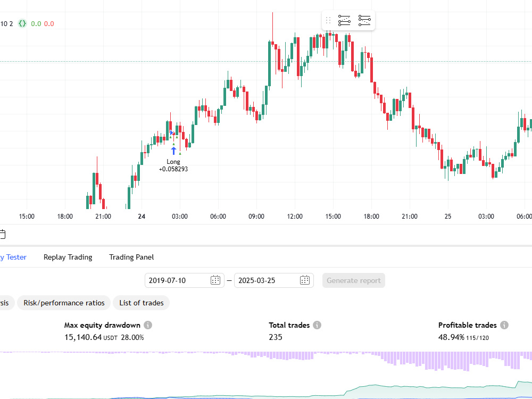The image size is (532, 399).
Task: Click the Max equity drawdown heading
Action: [102, 325]
